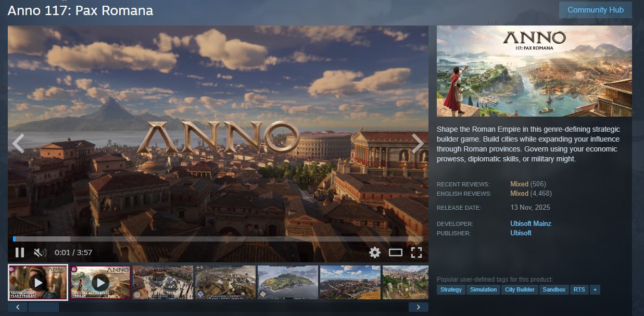Screen dimensions: 644x316
Task: Open the Ubisoft publisher link
Action: pyautogui.click(x=521, y=233)
